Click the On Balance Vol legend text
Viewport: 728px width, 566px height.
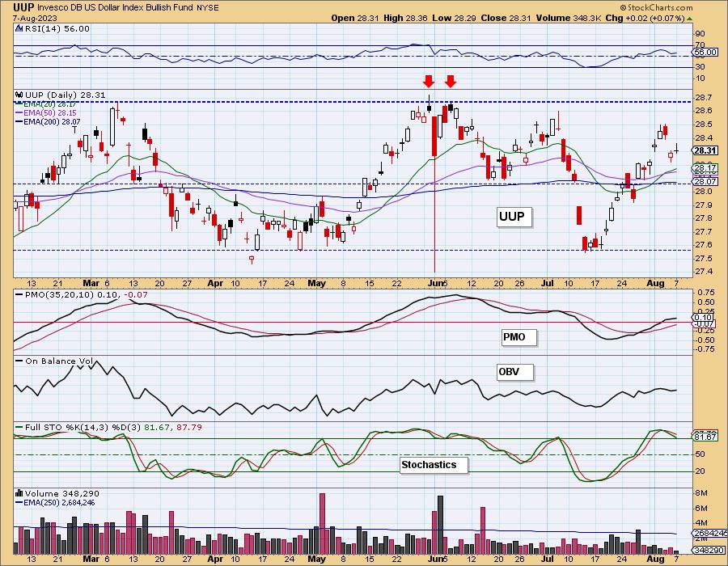click(x=59, y=361)
